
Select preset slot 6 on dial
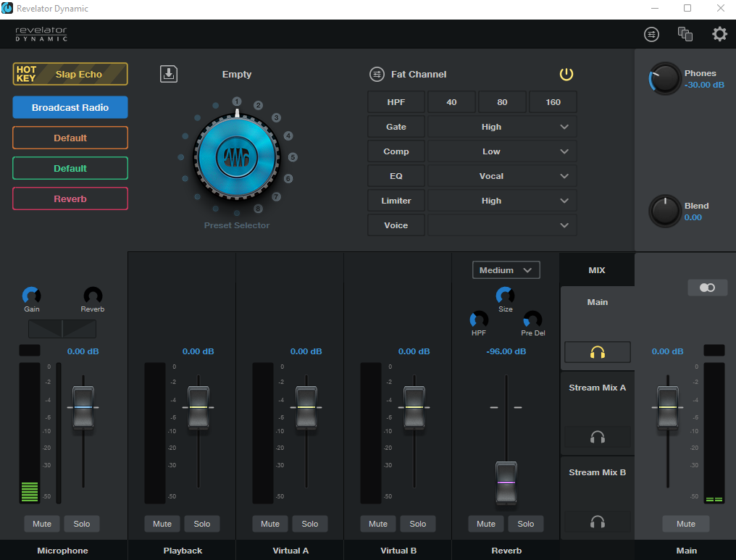tap(288, 178)
